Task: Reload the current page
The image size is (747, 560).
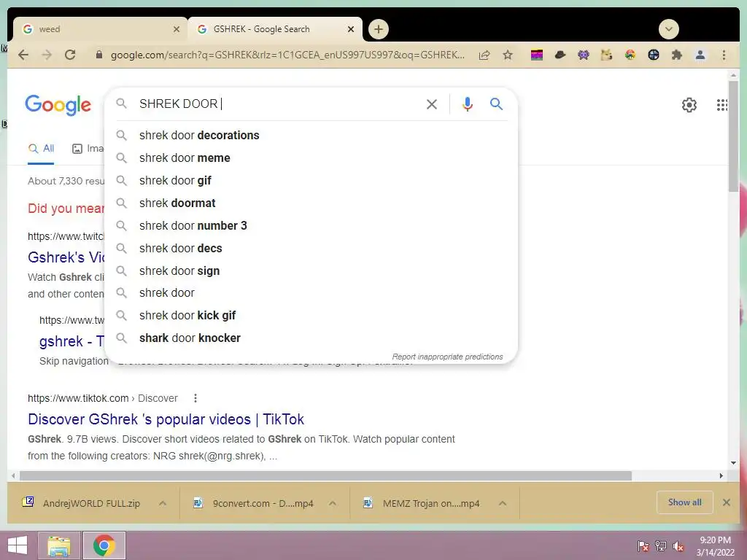Action: (x=70, y=55)
